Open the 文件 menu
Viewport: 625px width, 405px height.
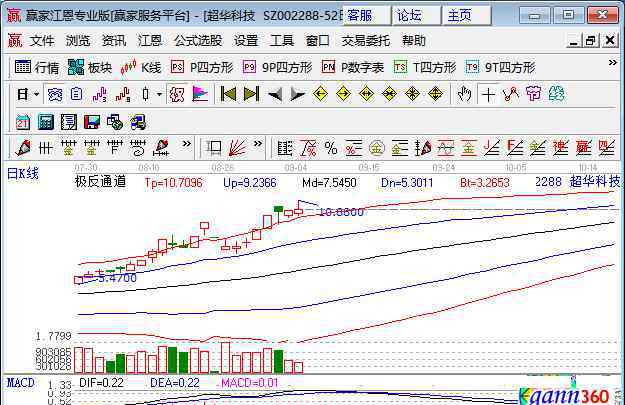(x=42, y=41)
